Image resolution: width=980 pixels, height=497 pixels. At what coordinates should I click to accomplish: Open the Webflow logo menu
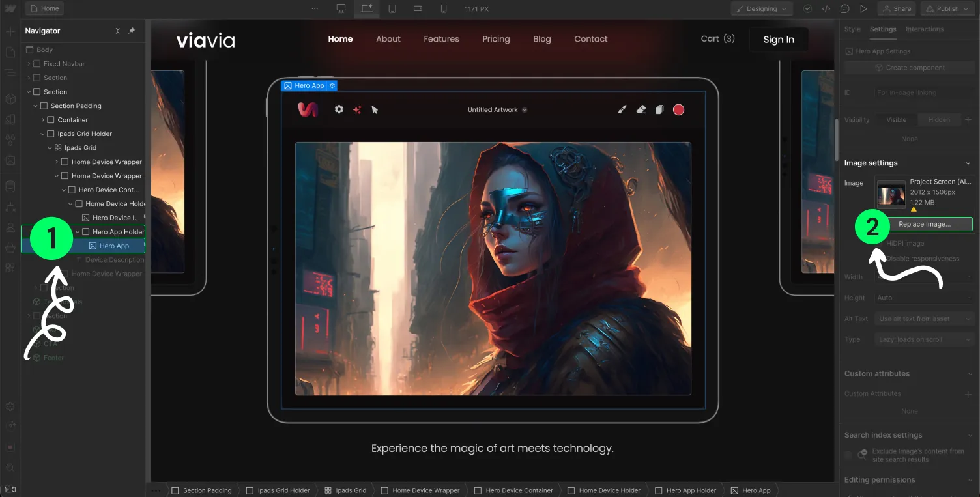coord(10,8)
